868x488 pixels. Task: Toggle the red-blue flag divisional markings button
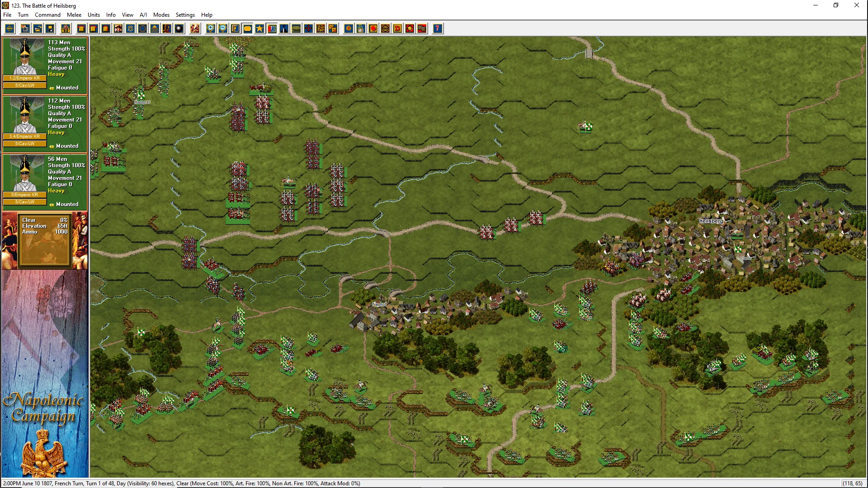click(272, 29)
